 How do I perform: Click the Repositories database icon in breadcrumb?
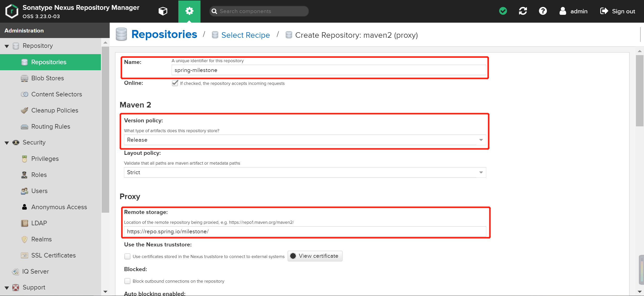click(121, 34)
